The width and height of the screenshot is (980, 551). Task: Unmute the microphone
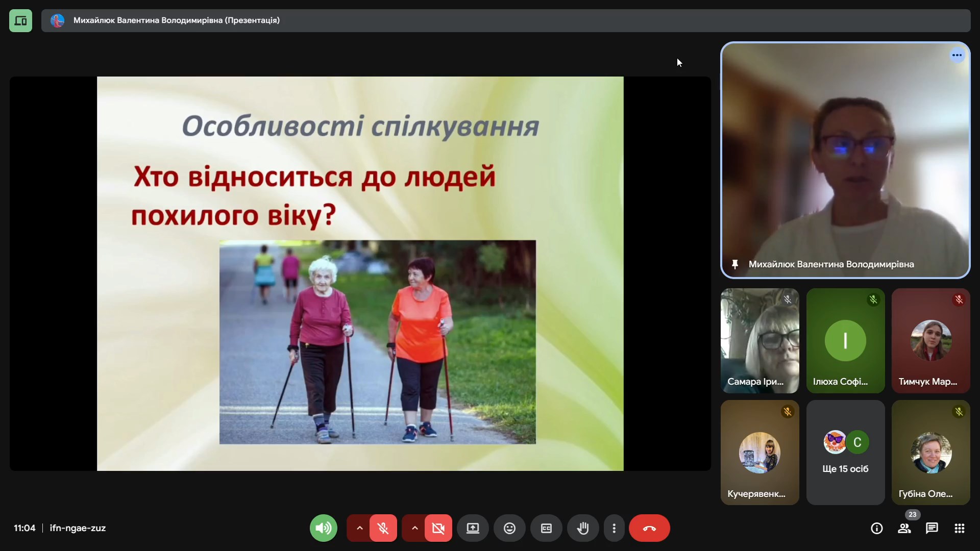[383, 528]
